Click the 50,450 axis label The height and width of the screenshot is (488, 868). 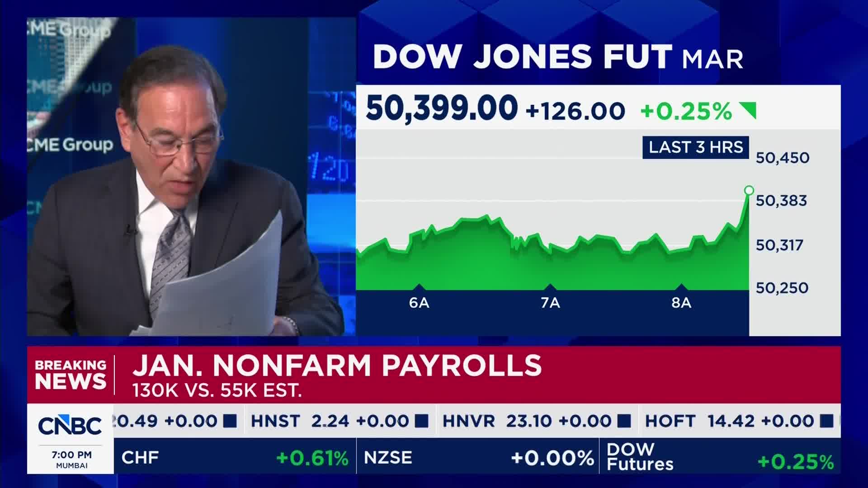(783, 158)
